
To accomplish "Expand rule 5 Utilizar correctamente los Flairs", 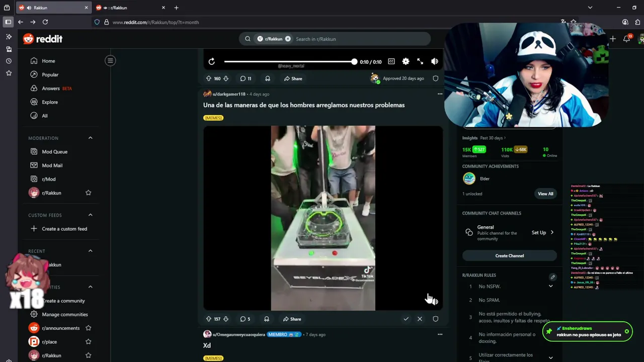I will point(551,358).
